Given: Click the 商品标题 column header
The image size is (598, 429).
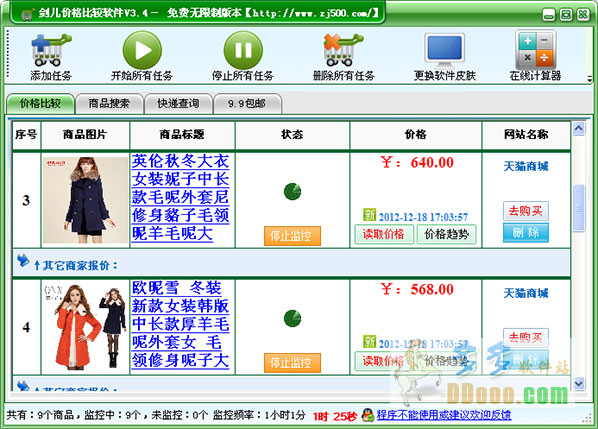Looking at the screenshot, I should click(182, 135).
